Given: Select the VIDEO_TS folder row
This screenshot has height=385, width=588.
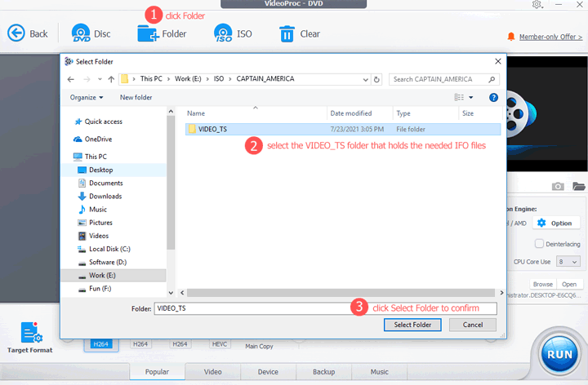Looking at the screenshot, I should point(343,129).
